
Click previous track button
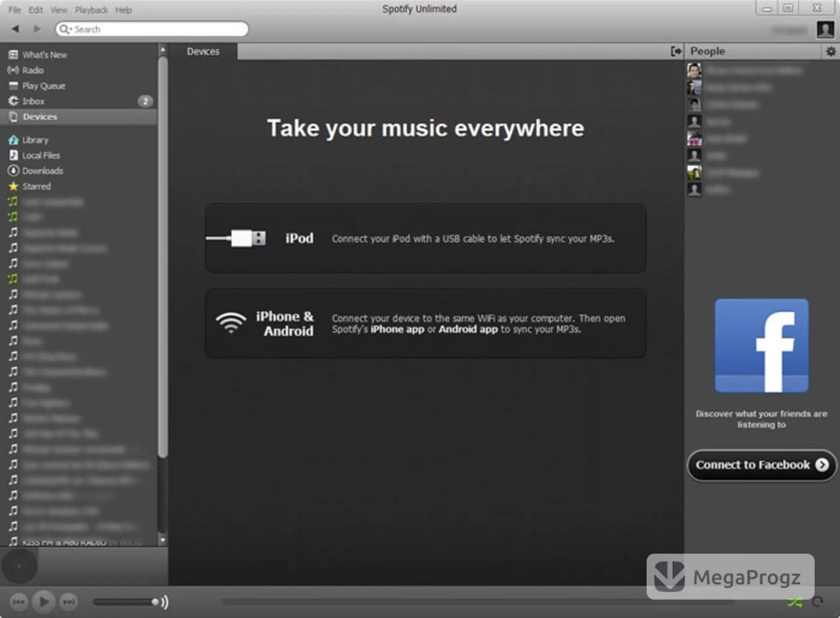point(18,602)
